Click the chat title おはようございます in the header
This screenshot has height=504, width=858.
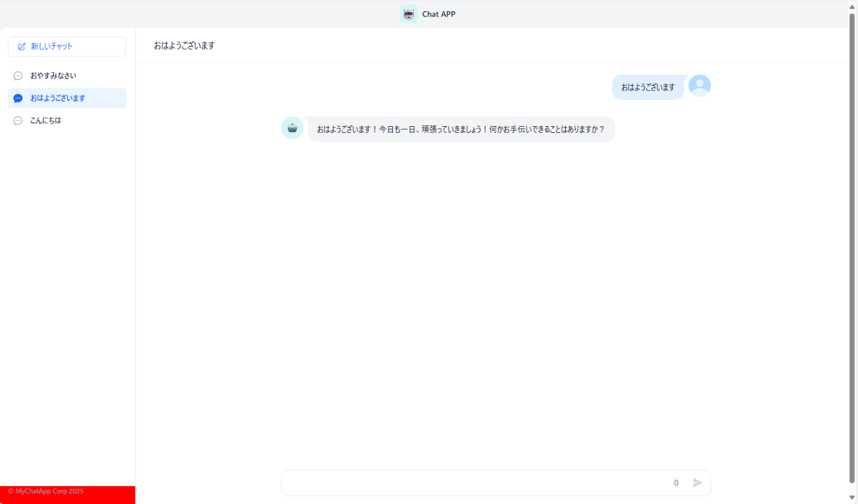coord(184,45)
